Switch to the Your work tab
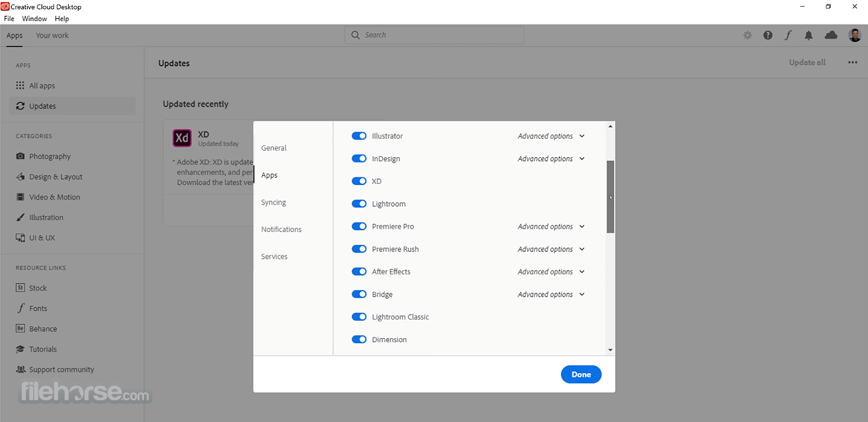The image size is (868, 422). coord(52,36)
